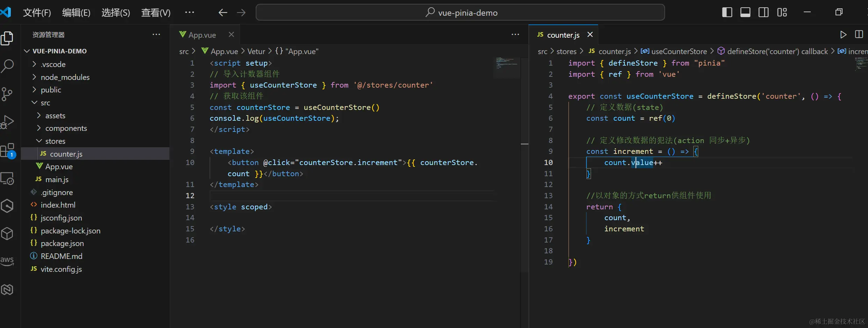Open the 选择(S) menu
The height and width of the screenshot is (328, 868).
click(116, 13)
